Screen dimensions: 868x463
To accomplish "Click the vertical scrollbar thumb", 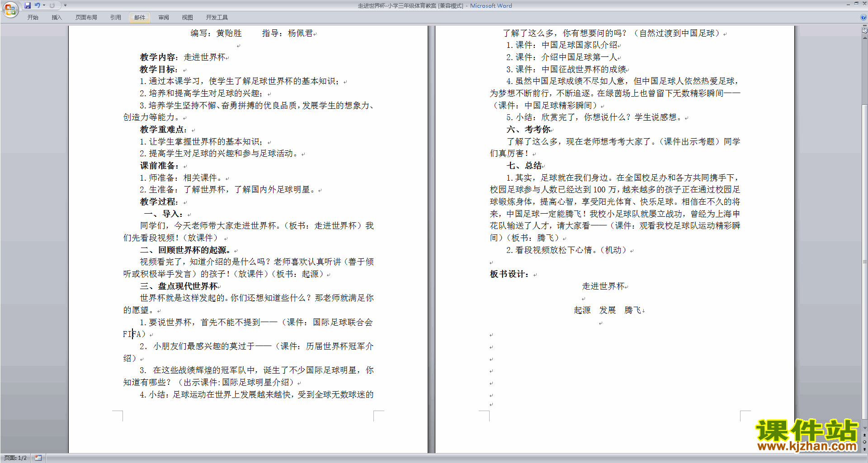I will 865,262.
